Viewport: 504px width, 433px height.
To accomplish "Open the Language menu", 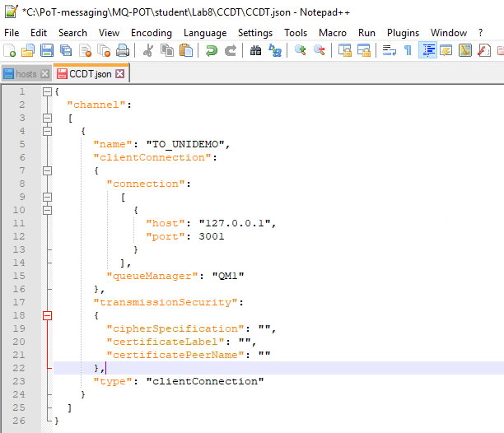I will point(205,33).
